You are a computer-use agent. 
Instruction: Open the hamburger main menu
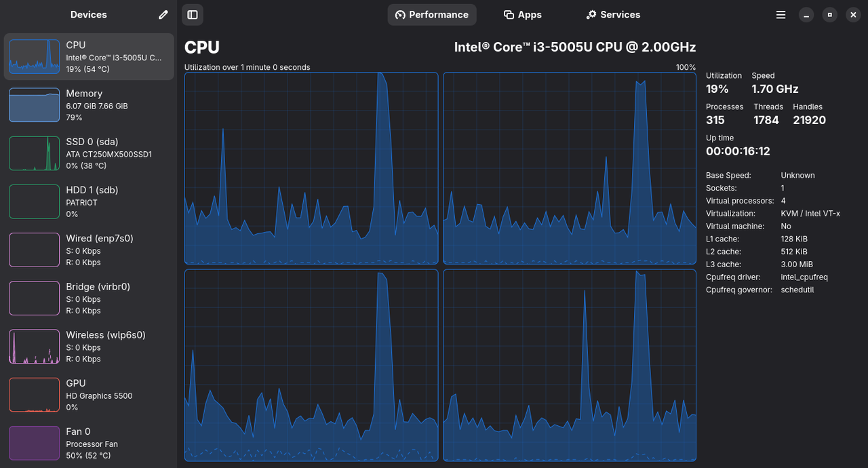point(781,14)
